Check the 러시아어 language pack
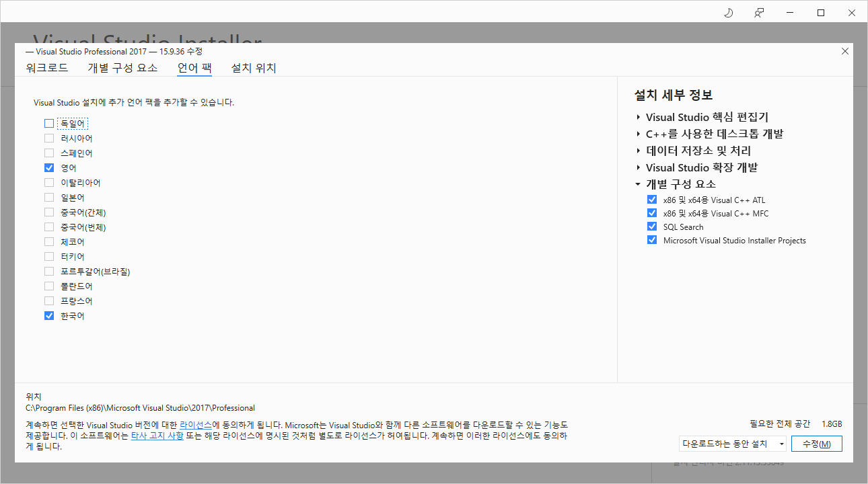Screen dimensions: 868x484 click(49, 138)
